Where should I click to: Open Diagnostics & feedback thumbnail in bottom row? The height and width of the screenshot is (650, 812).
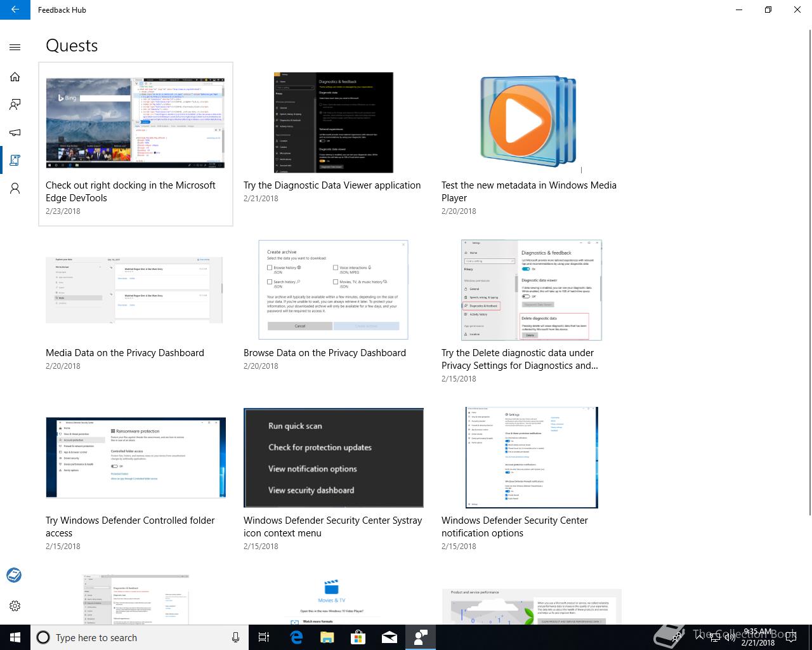[136, 599]
